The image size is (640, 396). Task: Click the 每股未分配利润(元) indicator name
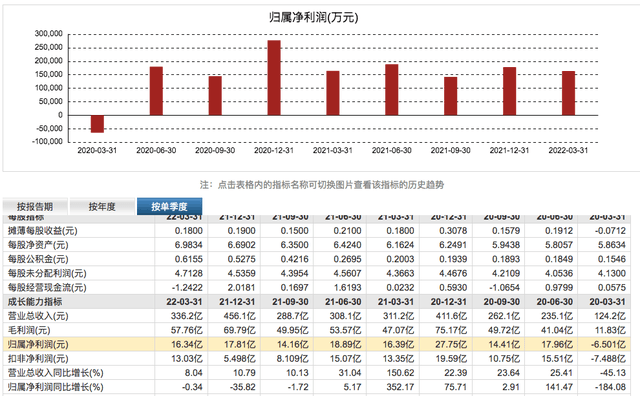coord(47,273)
